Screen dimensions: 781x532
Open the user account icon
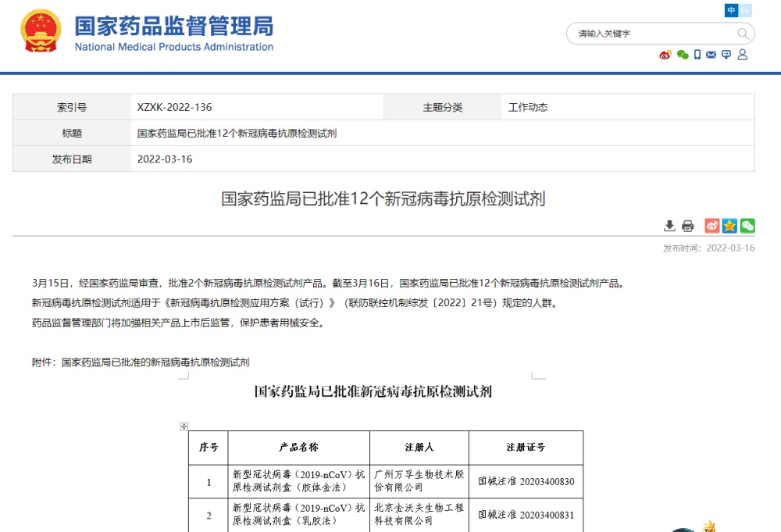(743, 55)
